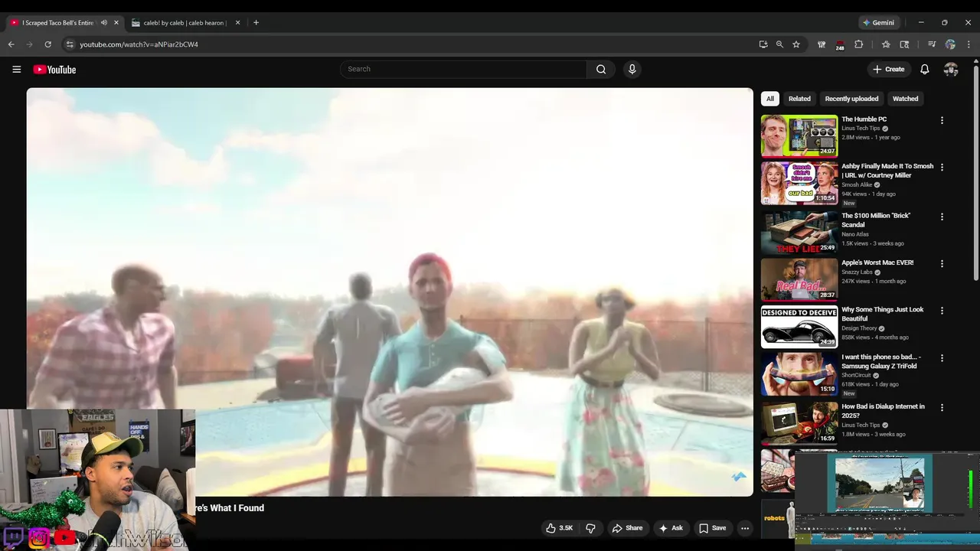Open the YouTube account avatar menu
980x551 pixels.
click(951, 70)
